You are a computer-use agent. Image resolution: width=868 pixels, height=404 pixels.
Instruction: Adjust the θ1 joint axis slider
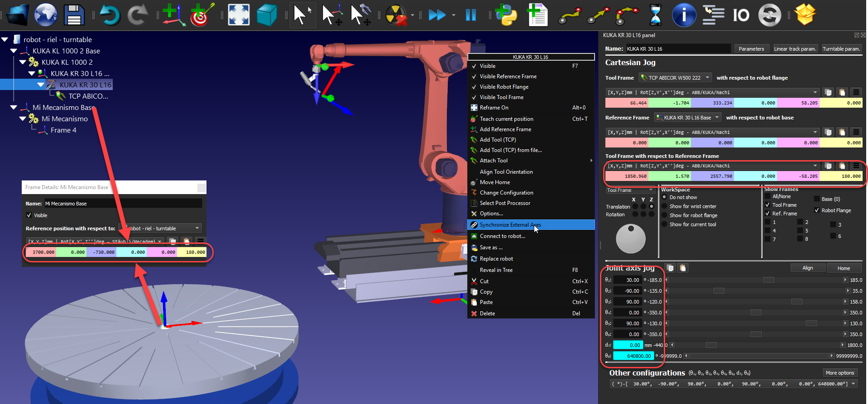(768, 280)
